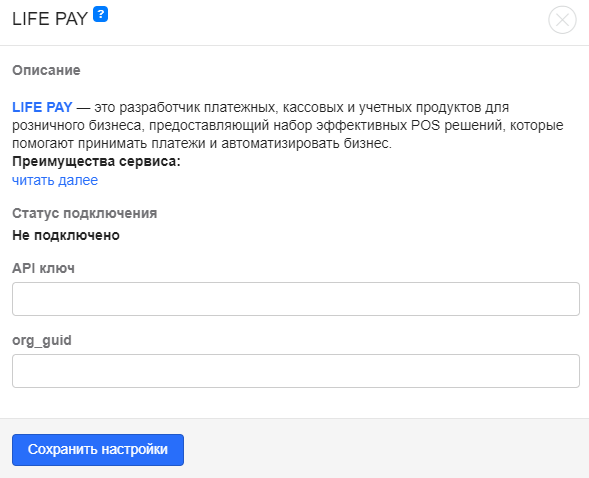Viewport: 589px width, 478px height.
Task: Click the gray footer area beside the save button
Action: pos(383,450)
